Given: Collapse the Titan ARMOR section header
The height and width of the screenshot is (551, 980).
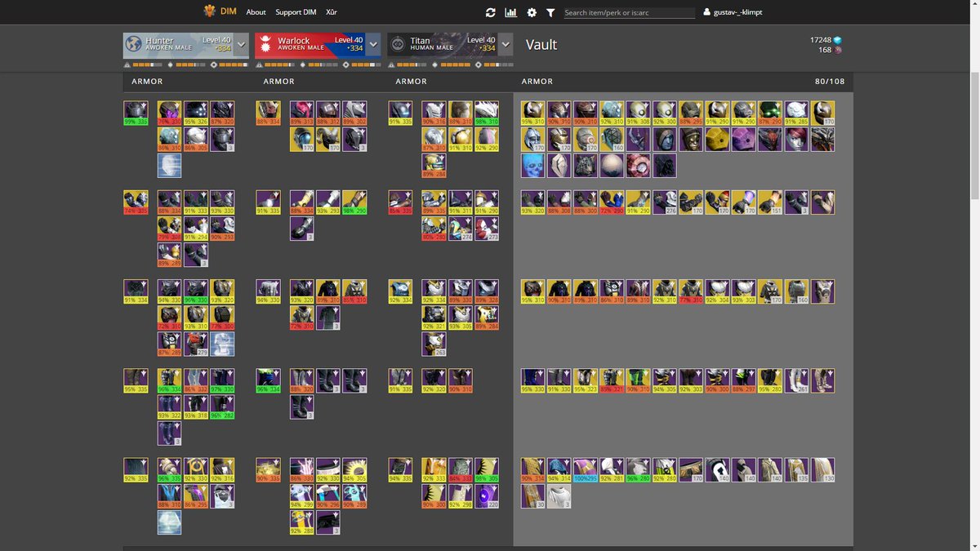Looking at the screenshot, I should (412, 82).
